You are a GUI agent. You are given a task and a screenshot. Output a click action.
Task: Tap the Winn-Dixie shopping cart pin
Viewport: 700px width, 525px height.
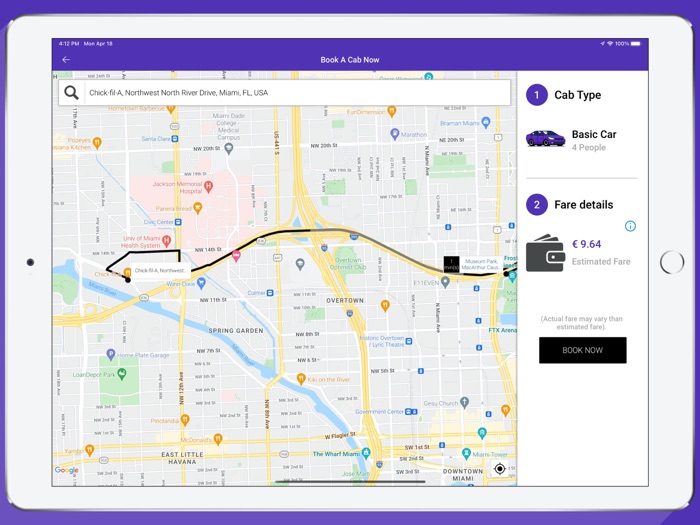point(201,283)
